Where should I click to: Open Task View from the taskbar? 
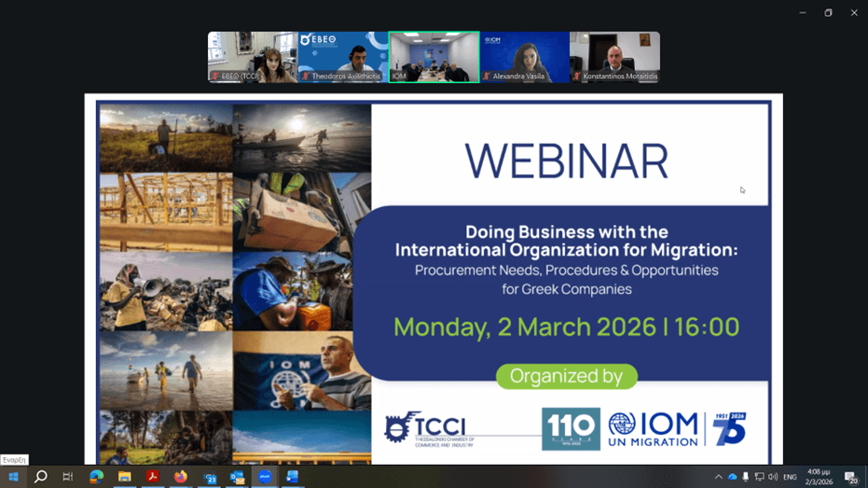68,477
